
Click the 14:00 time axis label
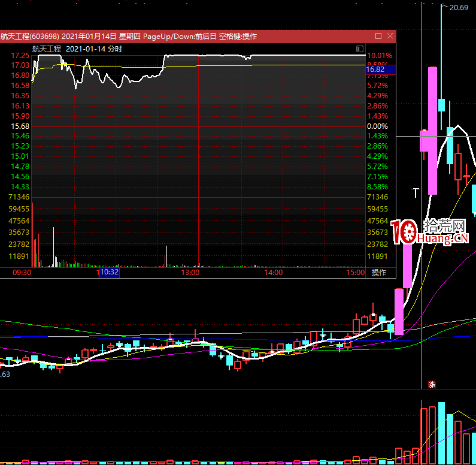[274, 273]
